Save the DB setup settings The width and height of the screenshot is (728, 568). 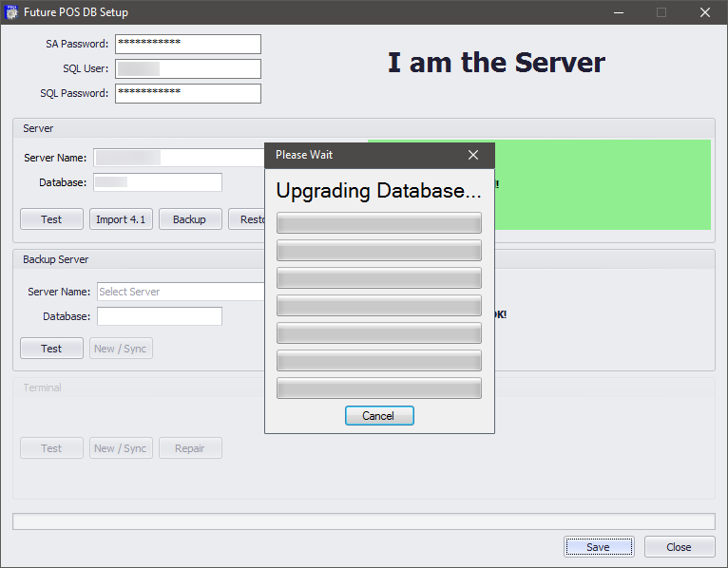[x=599, y=547]
